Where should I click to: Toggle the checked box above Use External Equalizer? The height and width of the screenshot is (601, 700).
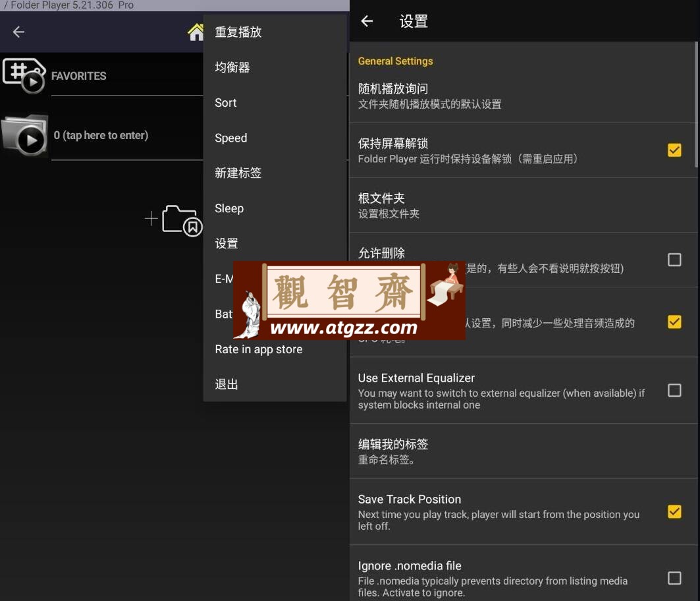[x=674, y=322]
